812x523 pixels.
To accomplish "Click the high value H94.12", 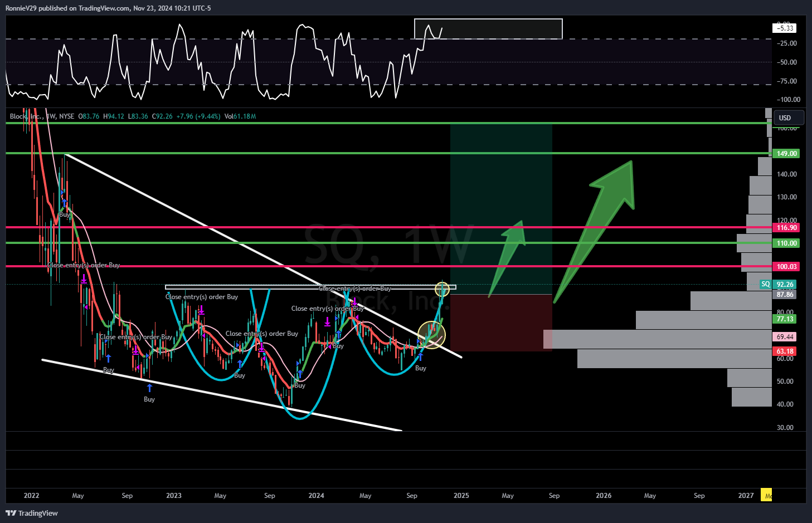I will click(114, 116).
